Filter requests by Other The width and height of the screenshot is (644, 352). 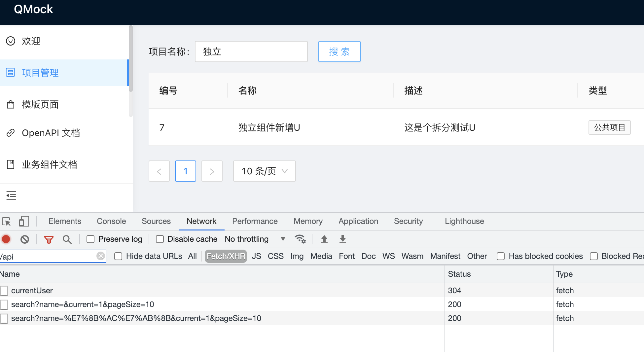click(x=477, y=256)
